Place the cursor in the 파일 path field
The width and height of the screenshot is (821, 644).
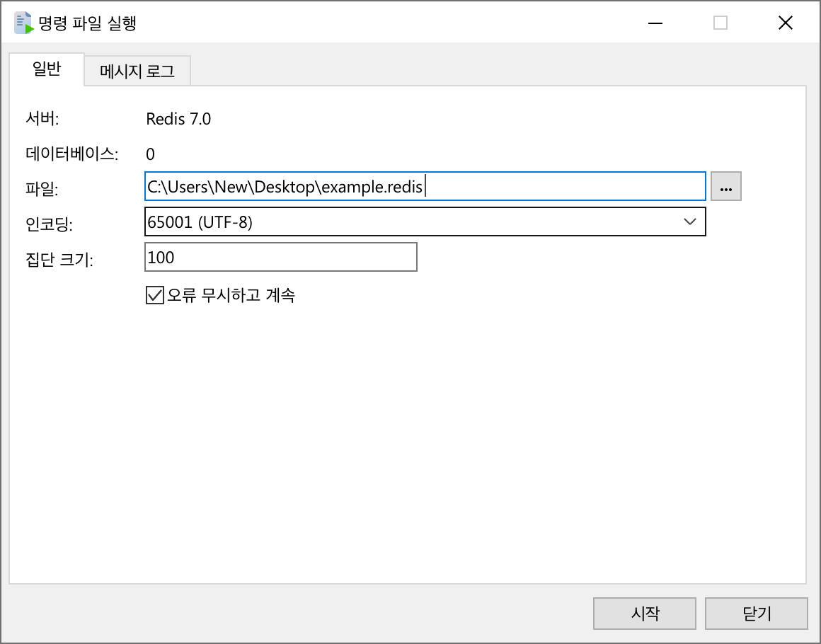tap(425, 186)
